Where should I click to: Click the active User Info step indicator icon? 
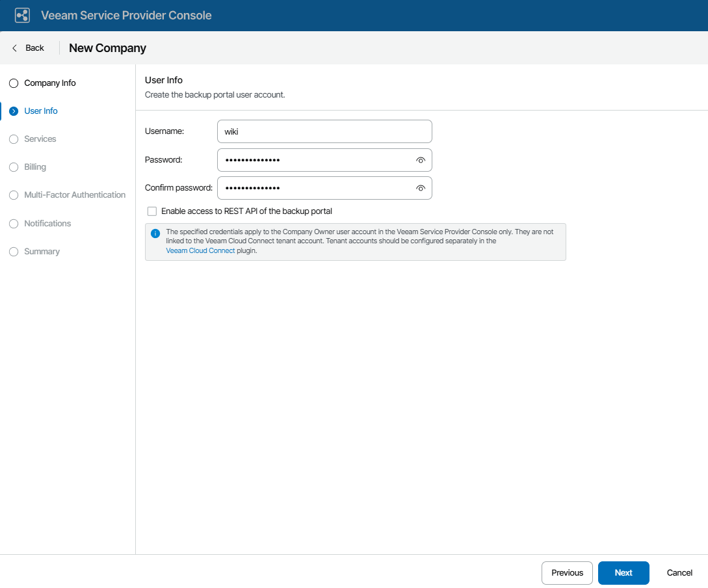point(14,111)
